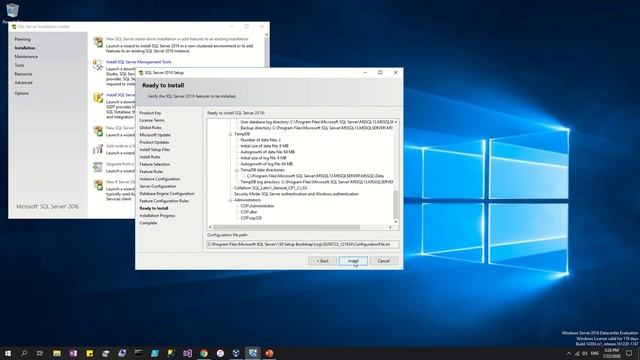Open the red circular app on taskbar
The width and height of the screenshot is (640, 360).
(x=269, y=353)
